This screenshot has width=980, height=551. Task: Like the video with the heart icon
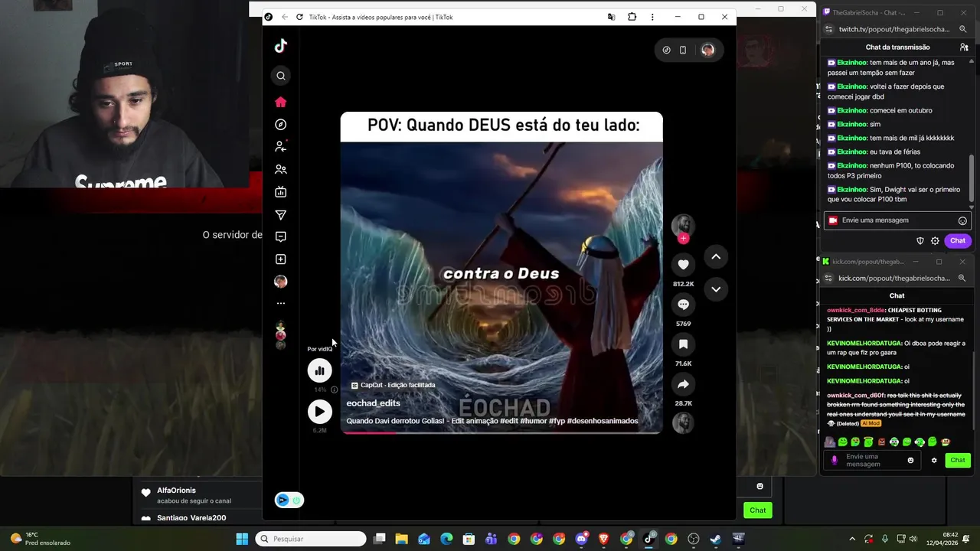point(683,265)
